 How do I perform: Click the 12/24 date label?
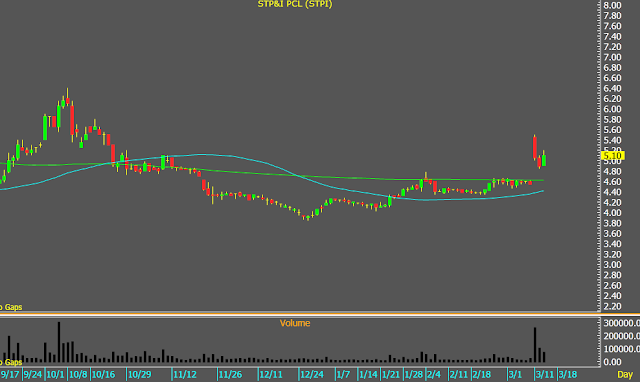(x=312, y=375)
